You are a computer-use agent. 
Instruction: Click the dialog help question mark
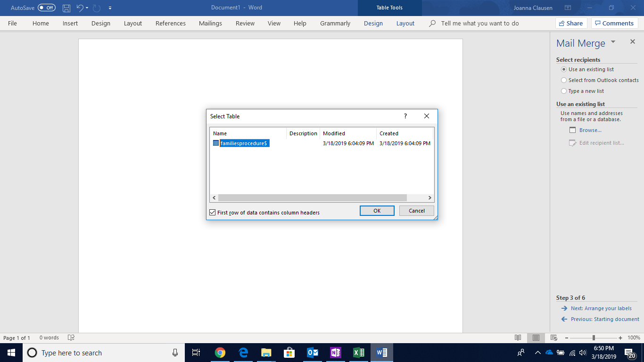(405, 116)
